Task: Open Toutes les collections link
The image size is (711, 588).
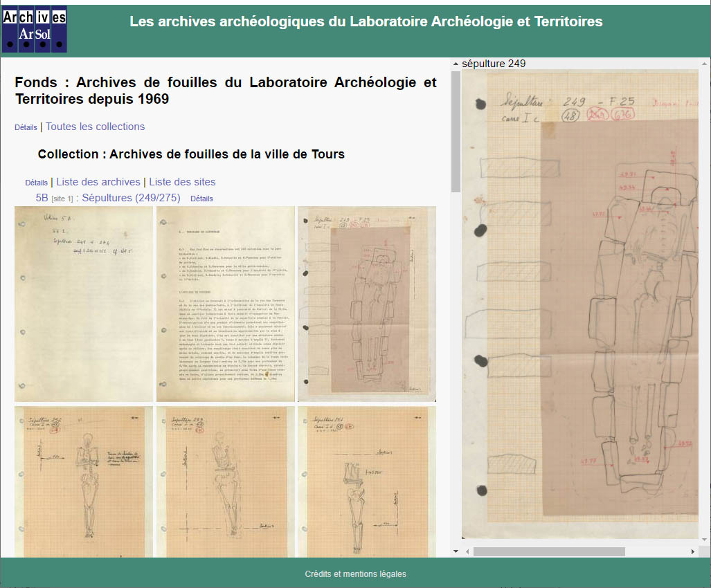Action: 96,127
